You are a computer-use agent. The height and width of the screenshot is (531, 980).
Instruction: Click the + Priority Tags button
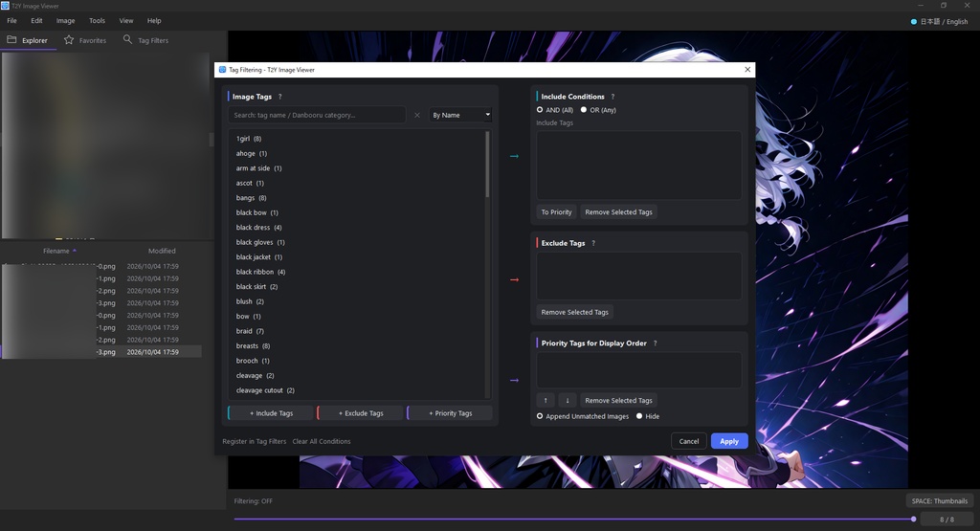tap(450, 413)
